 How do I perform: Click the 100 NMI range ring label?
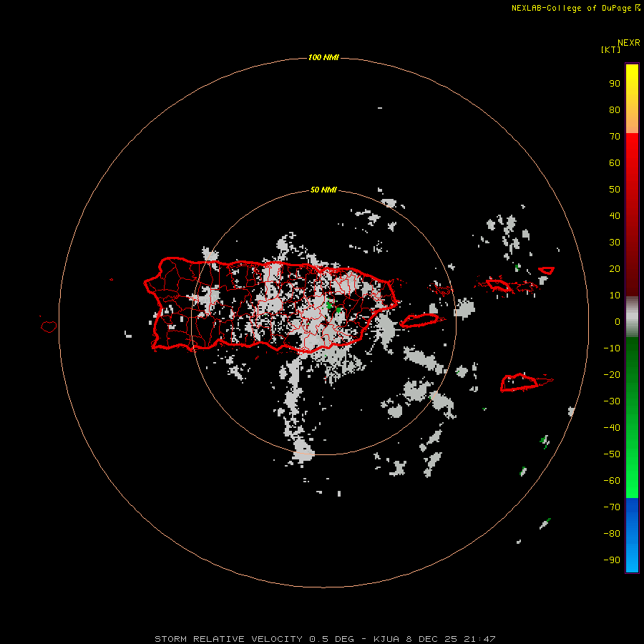tap(323, 57)
